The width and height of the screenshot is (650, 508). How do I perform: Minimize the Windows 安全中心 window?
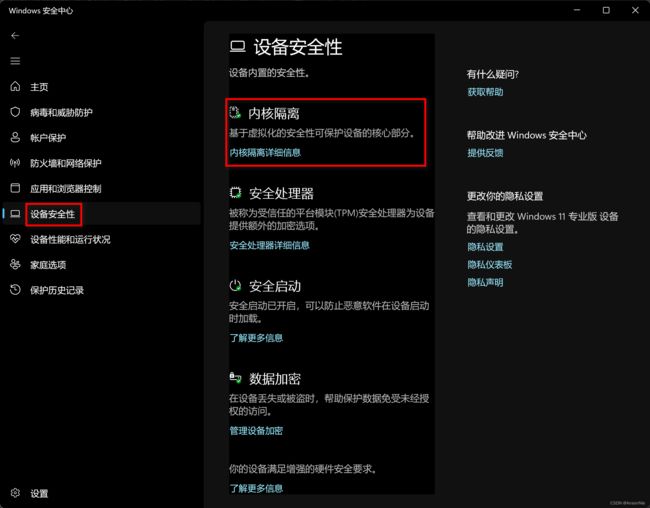(577, 10)
